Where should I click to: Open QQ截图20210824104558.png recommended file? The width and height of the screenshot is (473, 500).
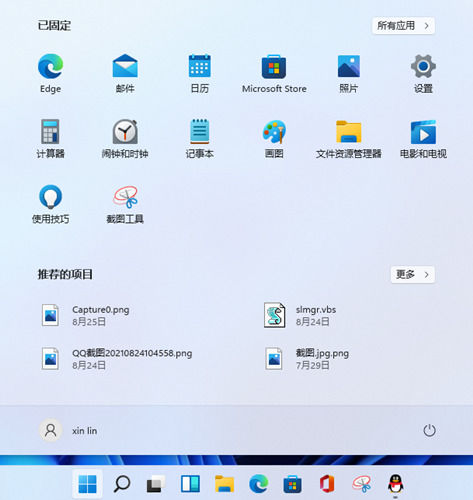(116, 359)
